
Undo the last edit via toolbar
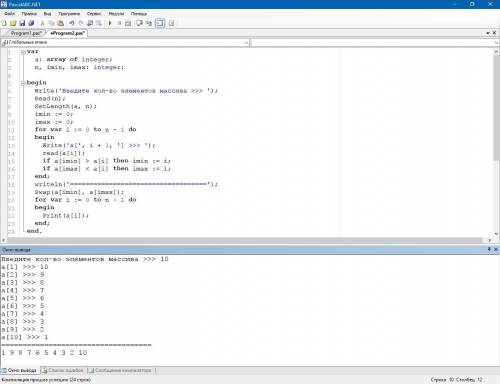tap(72, 23)
